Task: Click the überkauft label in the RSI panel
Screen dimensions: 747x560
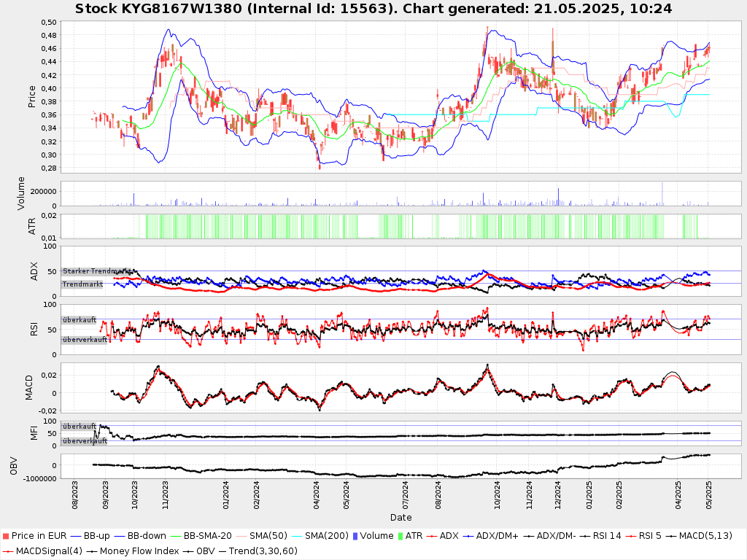Action: click(x=80, y=320)
